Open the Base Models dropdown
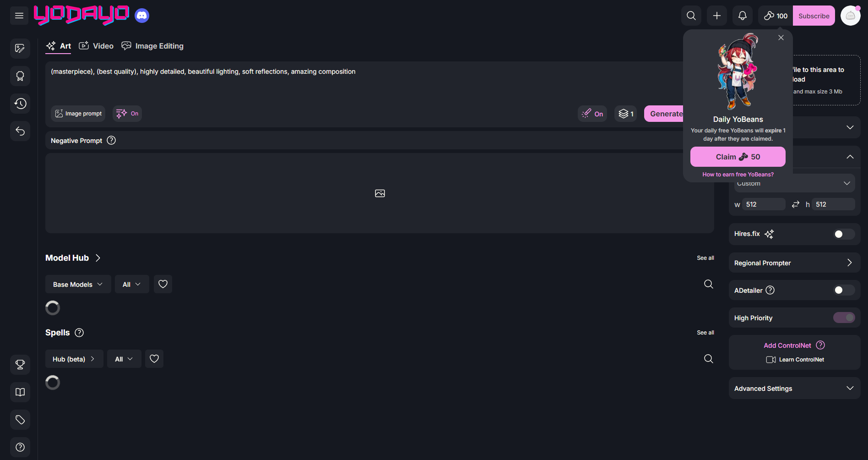Image resolution: width=868 pixels, height=460 pixels. point(78,285)
